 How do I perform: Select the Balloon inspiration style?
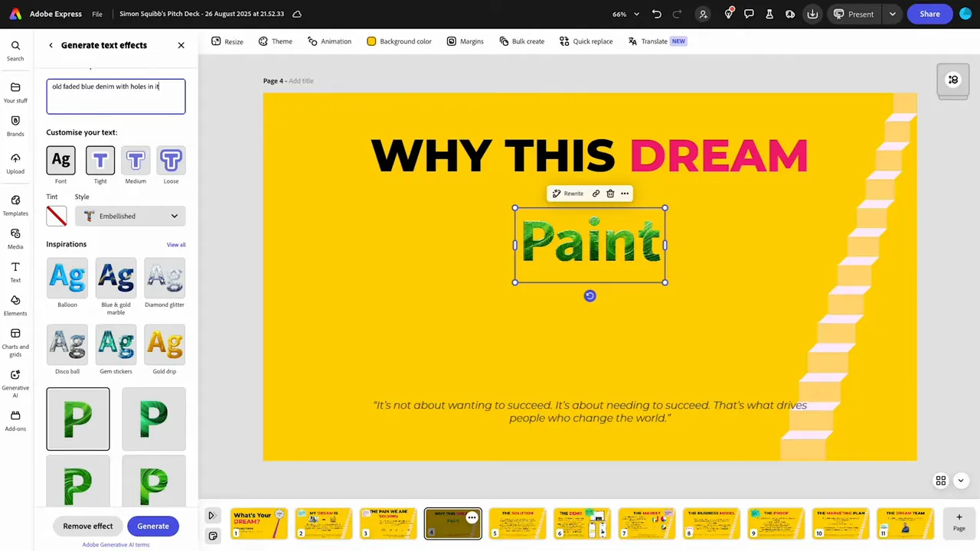(67, 278)
